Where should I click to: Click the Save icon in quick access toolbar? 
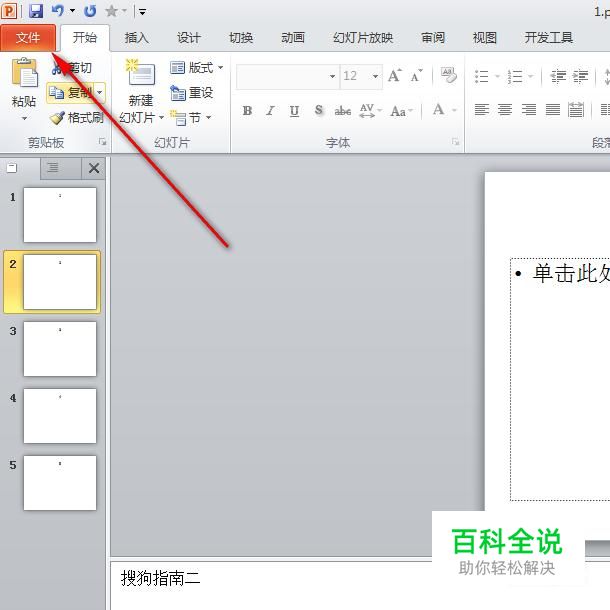click(36, 11)
